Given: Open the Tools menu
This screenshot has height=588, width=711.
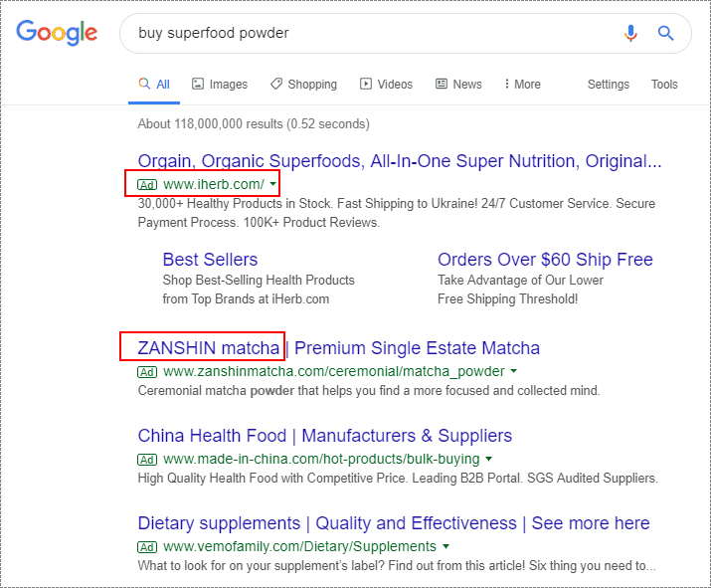Looking at the screenshot, I should 664,84.
